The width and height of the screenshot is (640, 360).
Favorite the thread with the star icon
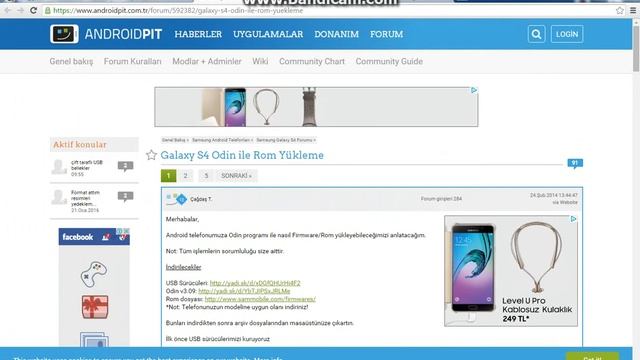151,155
